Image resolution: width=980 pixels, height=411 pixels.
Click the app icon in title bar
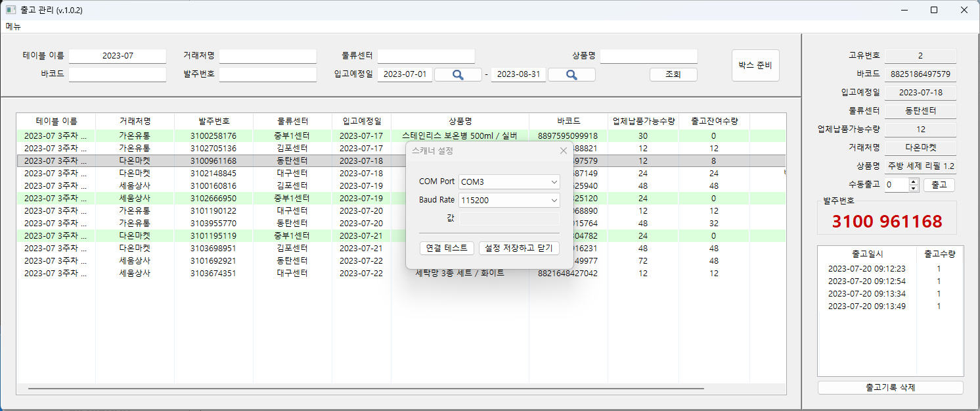tap(11, 11)
